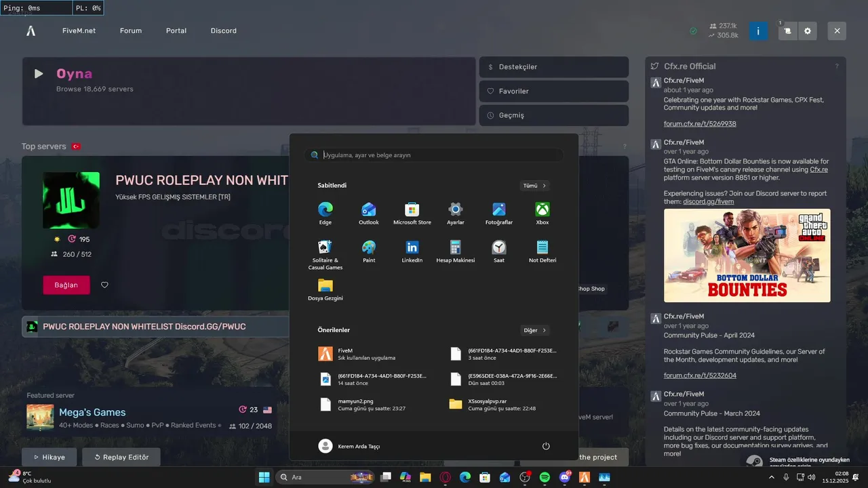This screenshot has width=868, height=488.
Task: Click Hikaye story mode button
Action: pos(50,457)
